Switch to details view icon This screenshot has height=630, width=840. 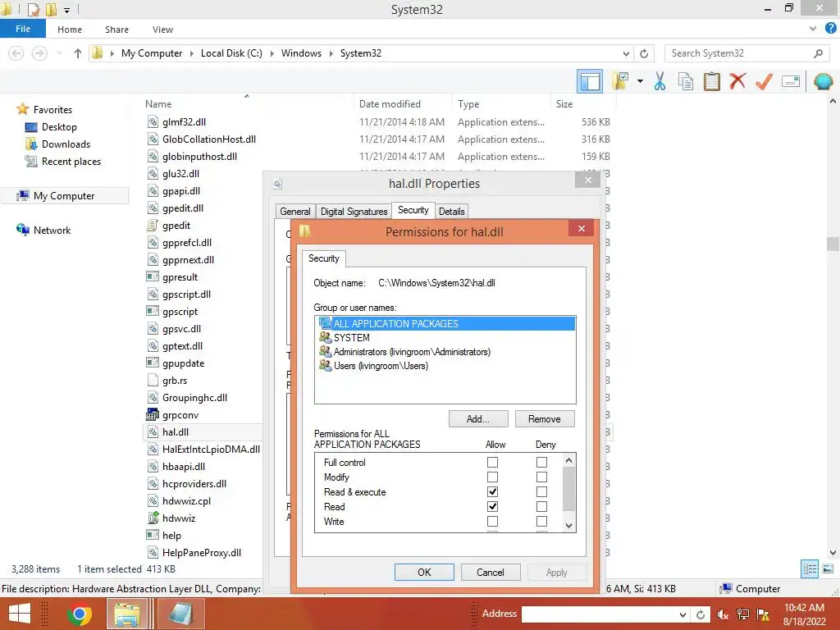[810, 569]
